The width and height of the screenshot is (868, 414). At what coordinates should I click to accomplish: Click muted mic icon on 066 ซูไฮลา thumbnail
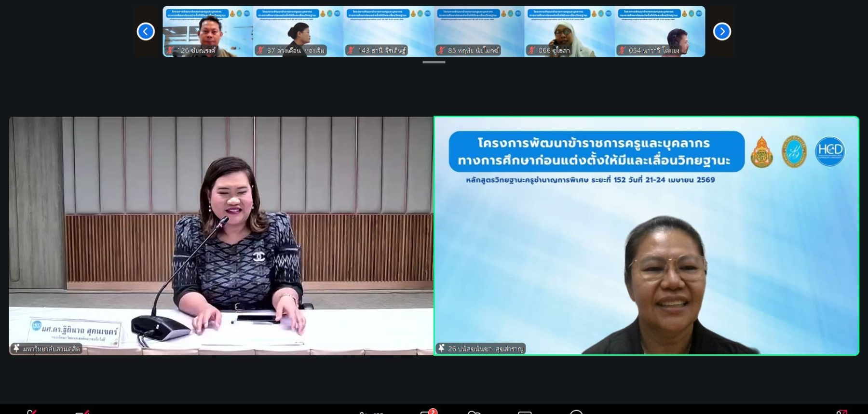point(532,50)
